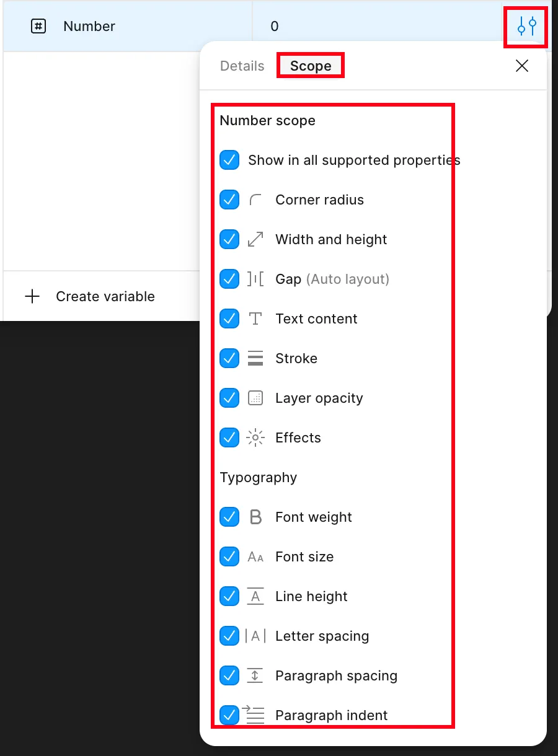Click the Corner radius icon
558x756 pixels.
(255, 200)
